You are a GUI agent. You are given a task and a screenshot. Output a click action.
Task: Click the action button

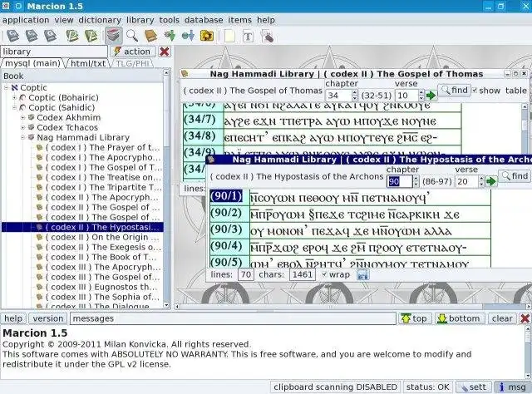click(133, 52)
